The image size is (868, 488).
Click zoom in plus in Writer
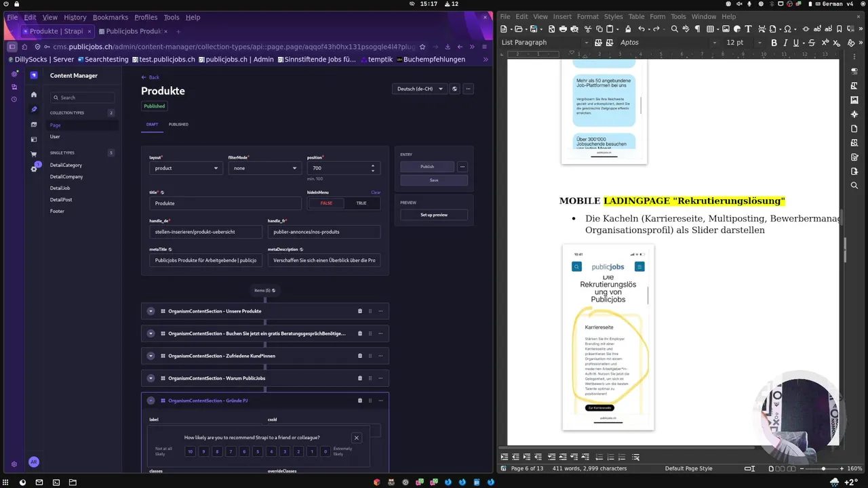tap(842, 468)
